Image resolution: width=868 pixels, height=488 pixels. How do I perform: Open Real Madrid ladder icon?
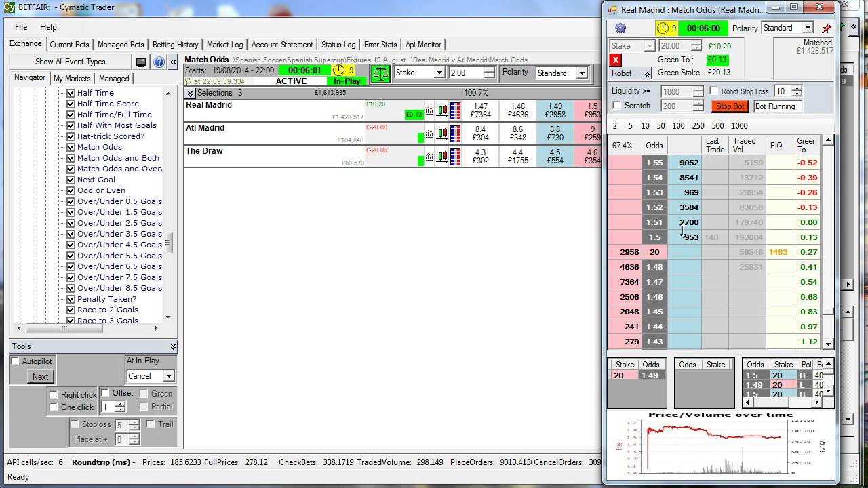pyautogui.click(x=455, y=110)
